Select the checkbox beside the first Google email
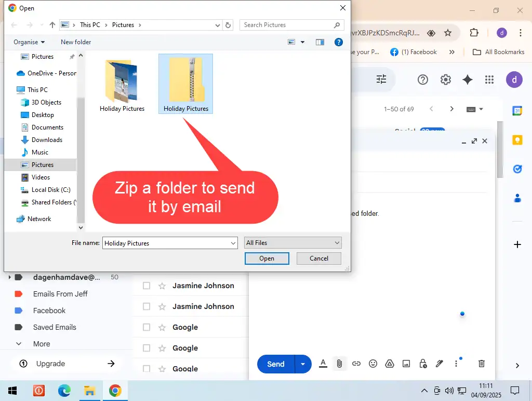Screen dimensions: 532x401 pyautogui.click(x=147, y=327)
